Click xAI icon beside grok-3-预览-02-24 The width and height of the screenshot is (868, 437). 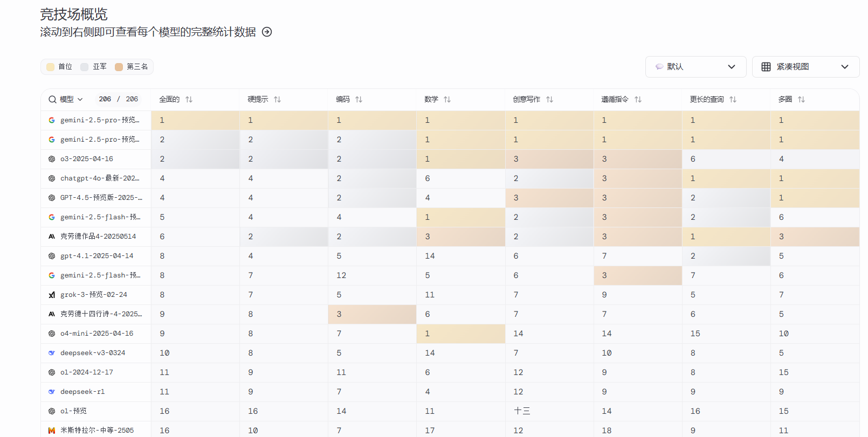coord(52,295)
